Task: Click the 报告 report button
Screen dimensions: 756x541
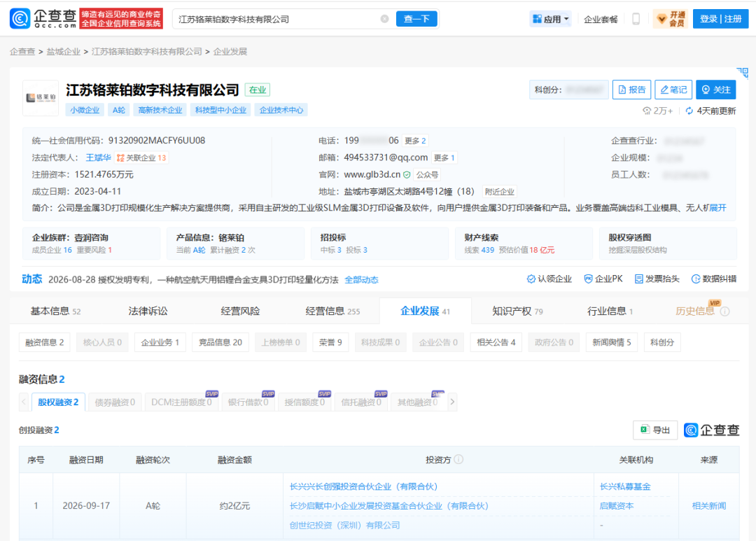Action: pyautogui.click(x=631, y=90)
